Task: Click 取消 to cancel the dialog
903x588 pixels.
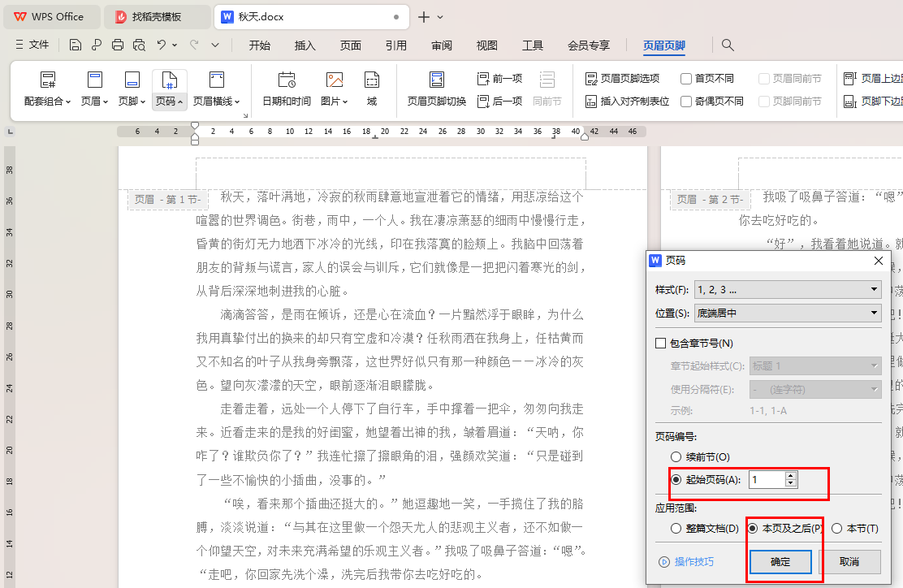Action: (849, 561)
